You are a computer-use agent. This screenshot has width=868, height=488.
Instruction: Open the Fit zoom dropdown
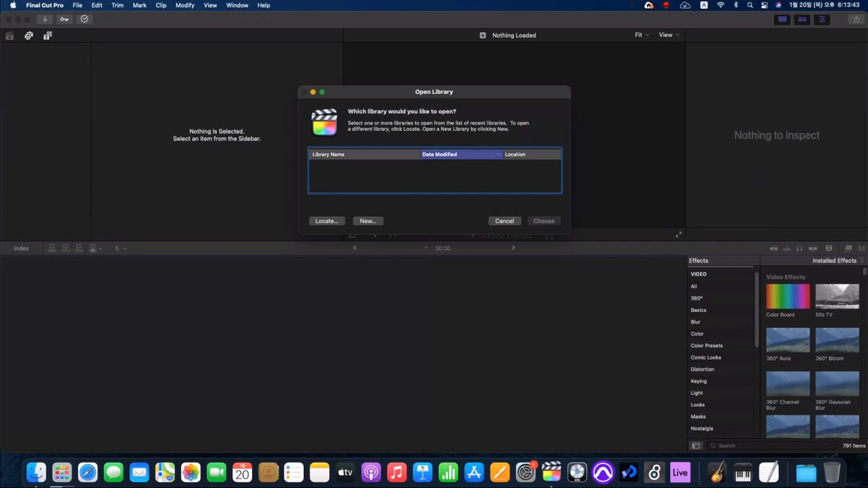[x=642, y=35]
